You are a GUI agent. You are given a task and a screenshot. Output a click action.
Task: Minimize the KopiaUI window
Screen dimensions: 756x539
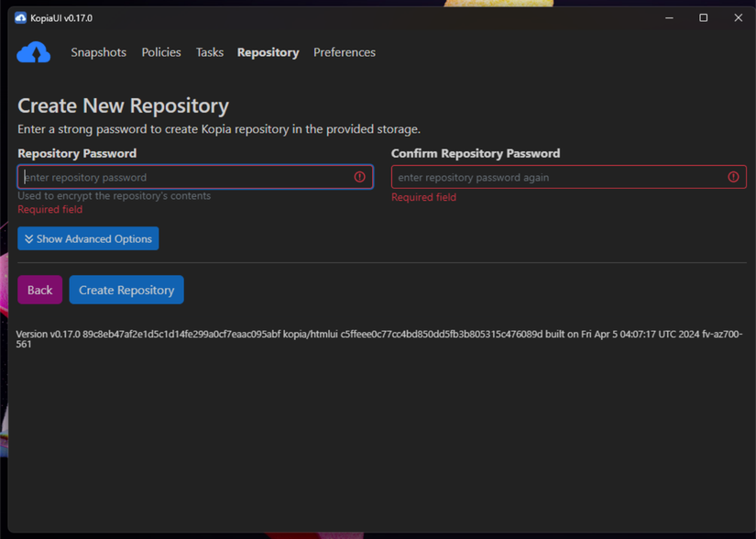[669, 17]
